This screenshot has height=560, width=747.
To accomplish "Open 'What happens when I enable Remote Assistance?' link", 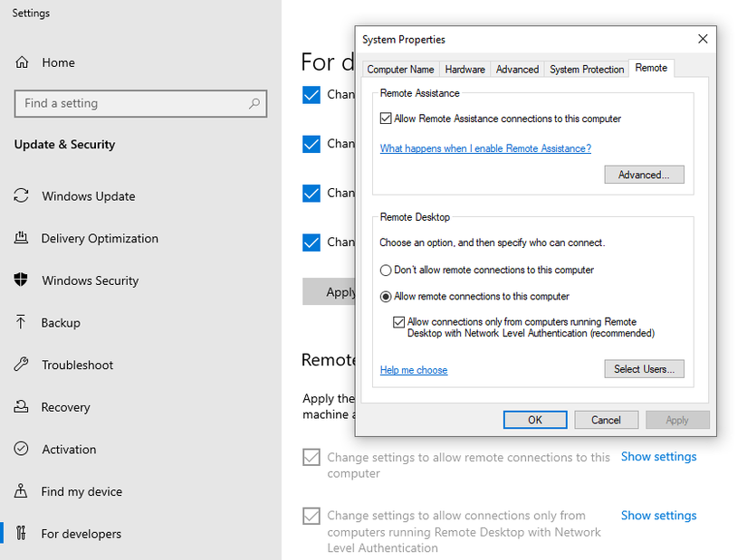I will [x=485, y=148].
